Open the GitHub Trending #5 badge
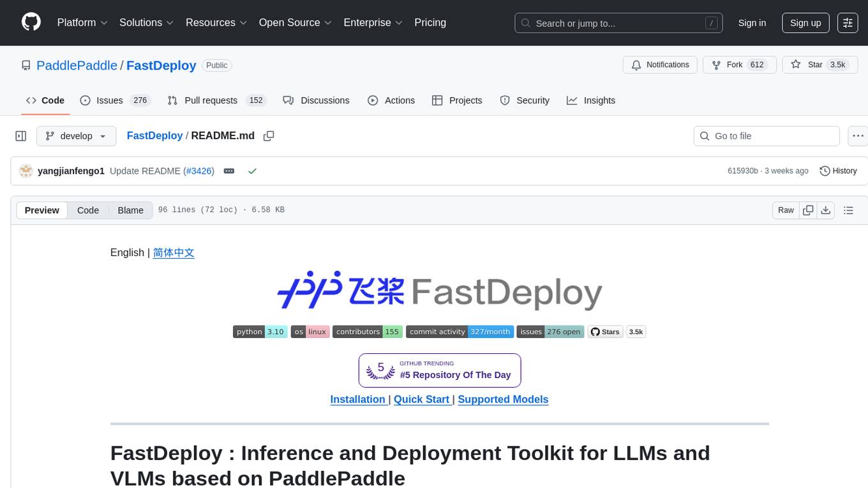This screenshot has height=488, width=868. tap(440, 370)
